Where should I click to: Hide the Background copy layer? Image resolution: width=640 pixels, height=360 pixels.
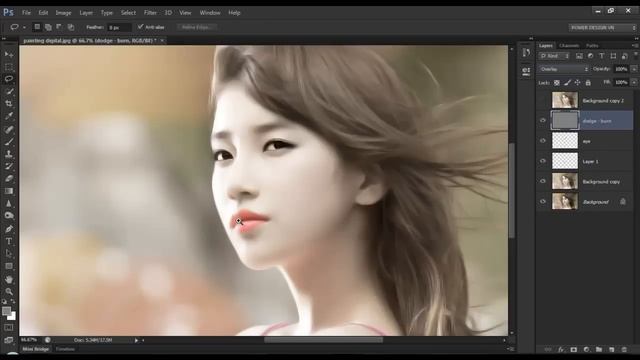tap(543, 181)
